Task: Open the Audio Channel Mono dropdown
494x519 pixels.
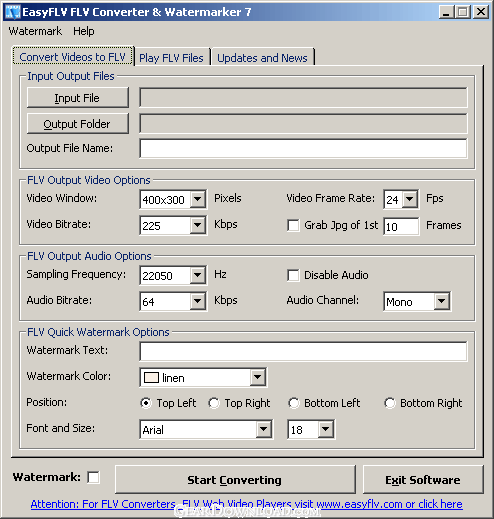Action: click(442, 302)
